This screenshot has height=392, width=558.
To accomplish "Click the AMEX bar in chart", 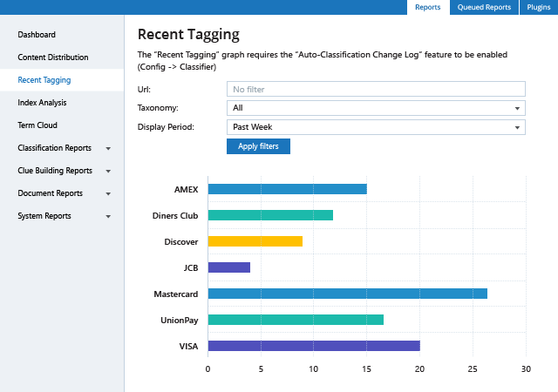I will 287,189.
